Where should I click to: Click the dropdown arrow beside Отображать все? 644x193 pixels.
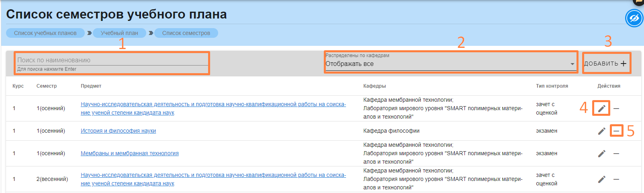coord(572,64)
